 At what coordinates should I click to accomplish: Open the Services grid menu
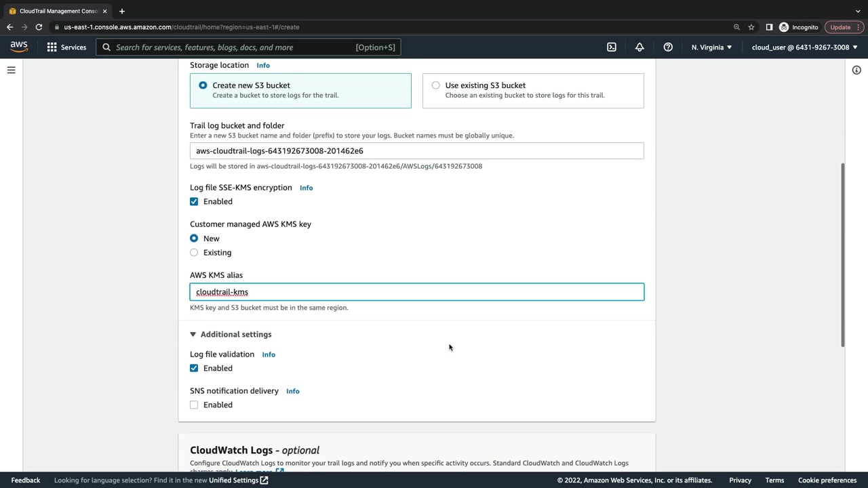(x=52, y=47)
